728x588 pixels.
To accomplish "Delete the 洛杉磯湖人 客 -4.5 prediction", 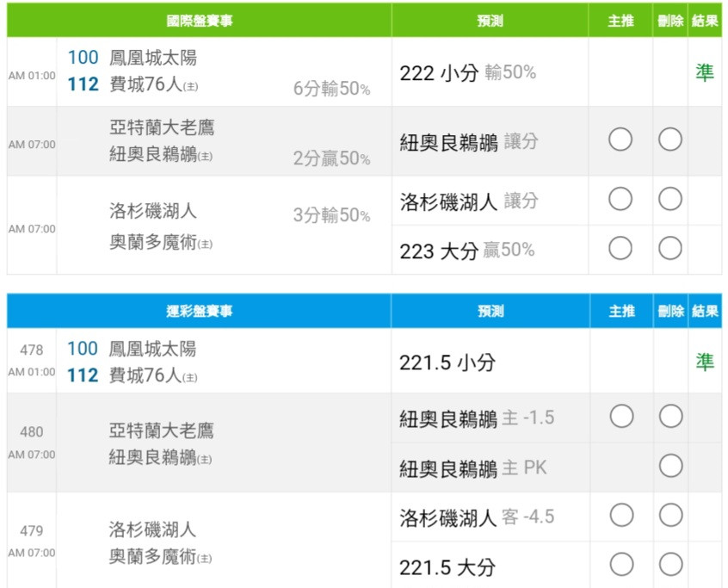I will pos(669,516).
